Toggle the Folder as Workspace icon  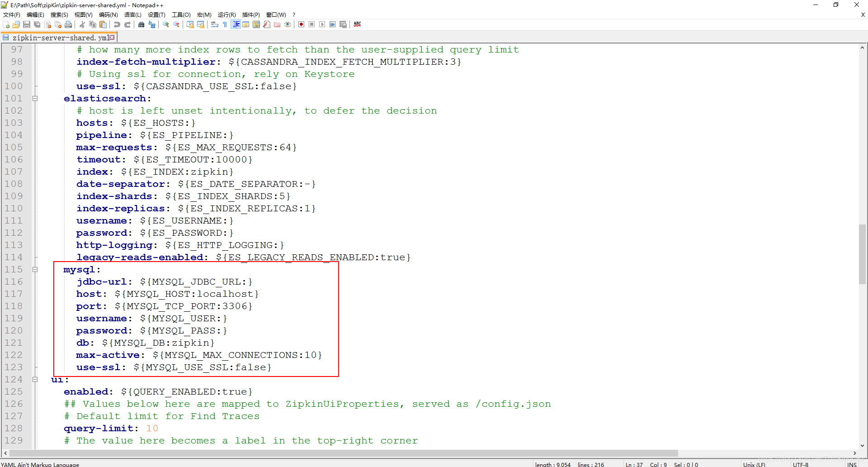pyautogui.click(x=277, y=24)
